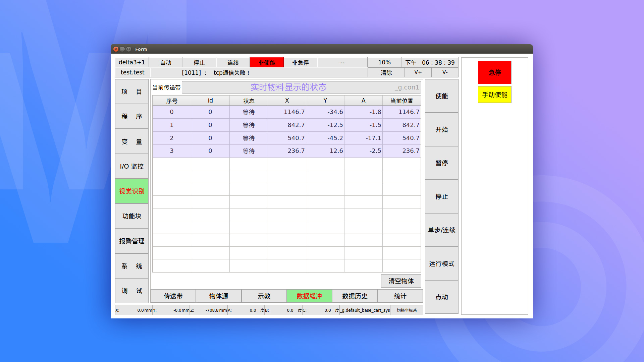Open the 报警管理 alarm management section
Viewport: 644px width, 362px height.
coord(132,241)
